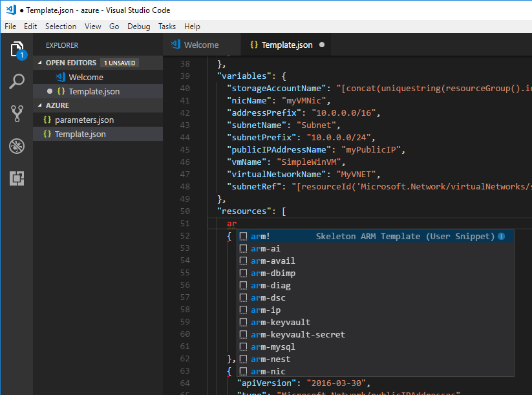The width and height of the screenshot is (532, 395).
Task: Choose the arm-keyvault-secret snippet suggestion
Action: pyautogui.click(x=376, y=335)
